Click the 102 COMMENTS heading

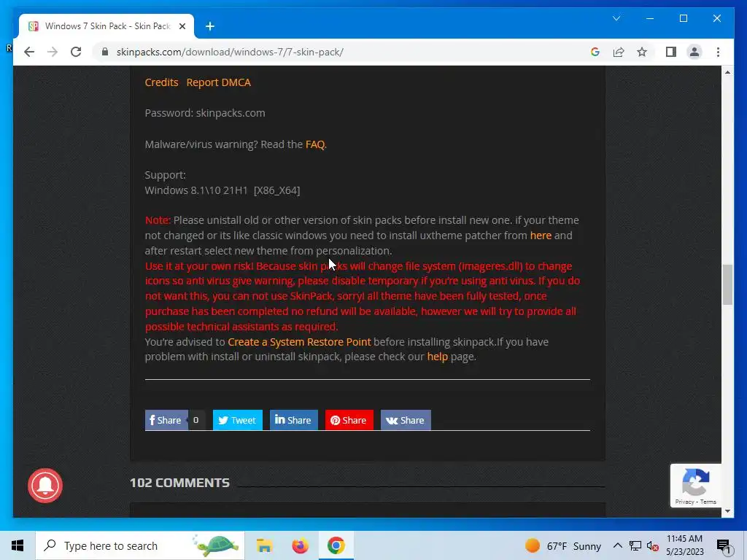[x=179, y=483]
